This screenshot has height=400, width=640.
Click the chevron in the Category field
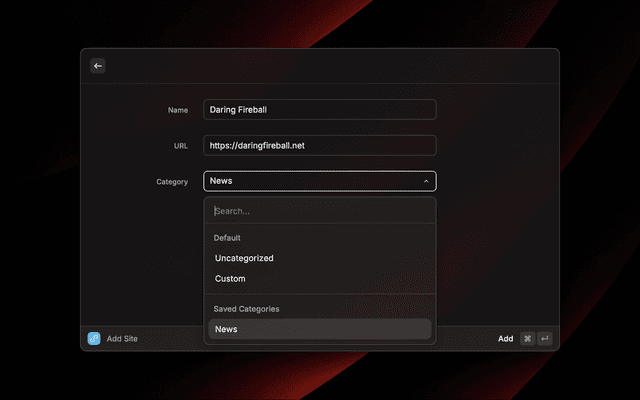point(426,181)
